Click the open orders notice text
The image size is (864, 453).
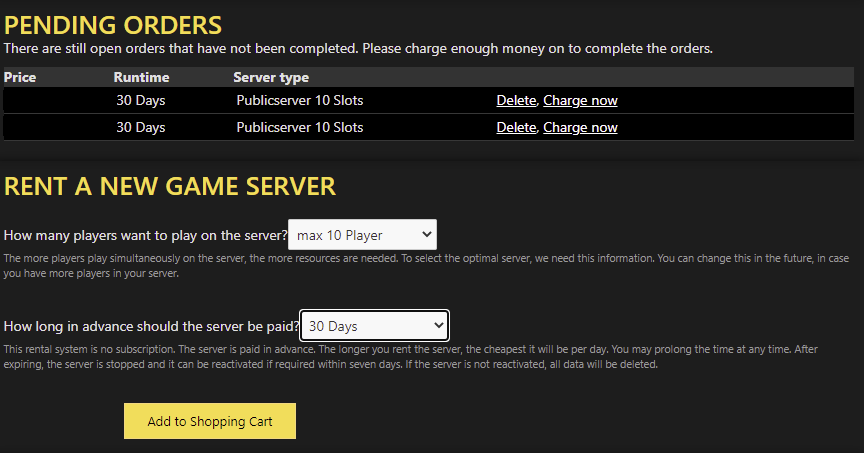tap(358, 48)
